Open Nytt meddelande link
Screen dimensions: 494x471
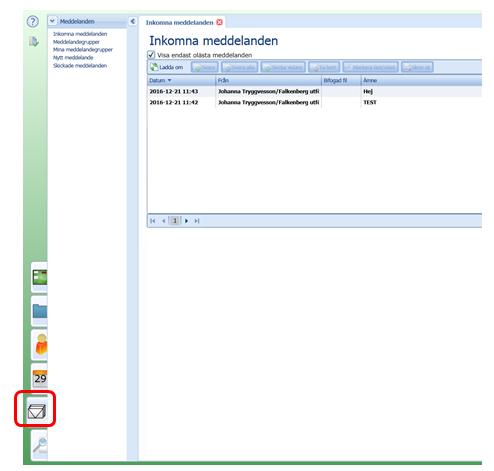click(73, 58)
